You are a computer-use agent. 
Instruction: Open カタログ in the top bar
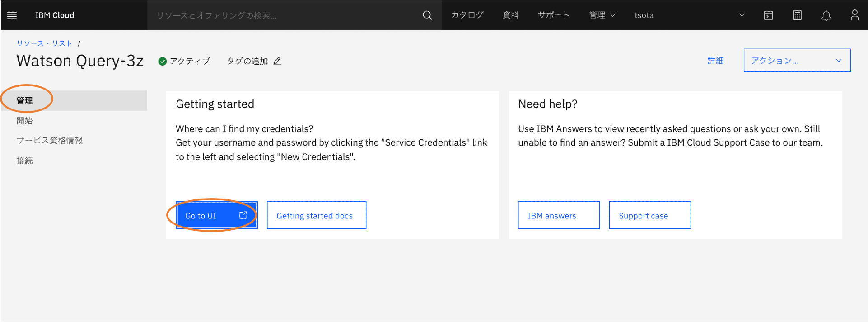coord(467,15)
